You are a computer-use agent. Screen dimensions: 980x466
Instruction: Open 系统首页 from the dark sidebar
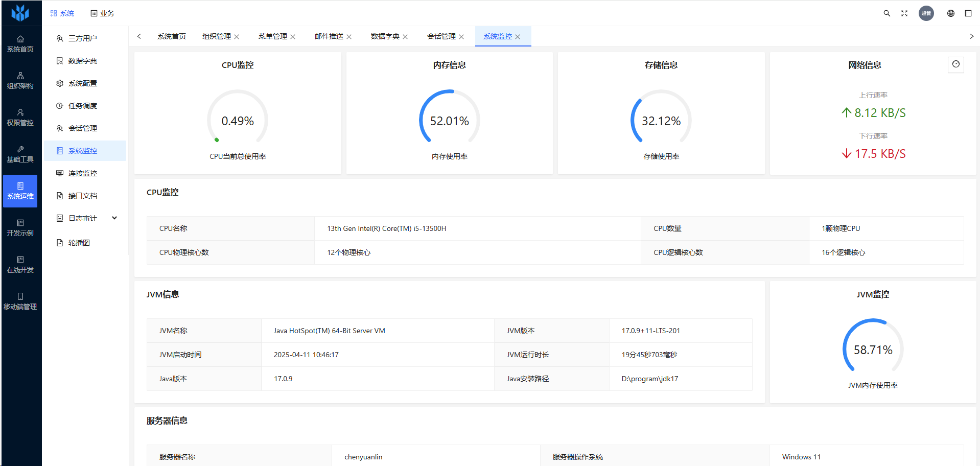[20, 44]
